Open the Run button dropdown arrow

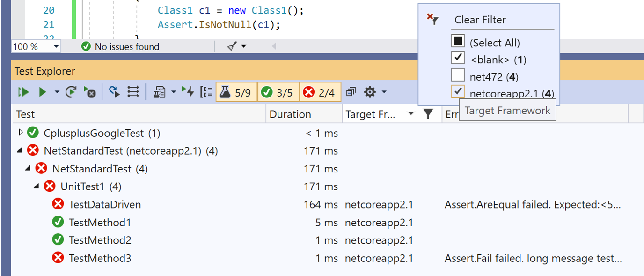[x=57, y=92]
